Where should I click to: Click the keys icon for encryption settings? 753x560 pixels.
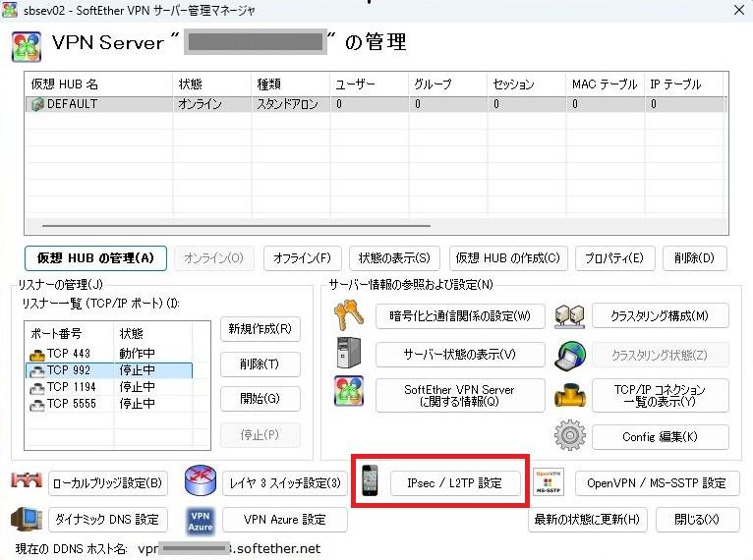pyautogui.click(x=348, y=315)
